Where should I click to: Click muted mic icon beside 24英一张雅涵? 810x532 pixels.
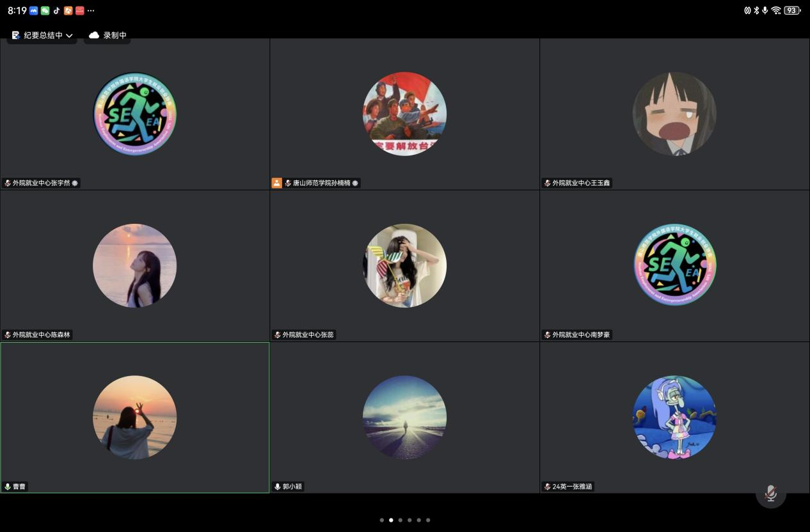point(547,487)
